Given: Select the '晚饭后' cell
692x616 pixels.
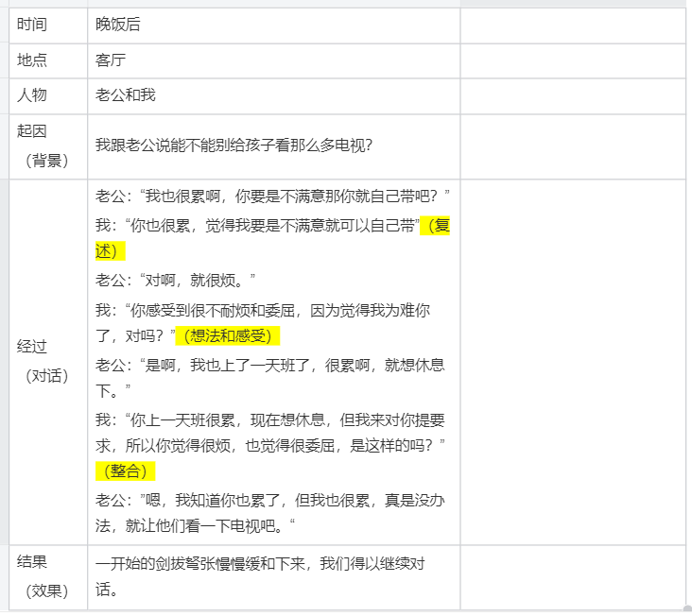Looking at the screenshot, I should (x=273, y=26).
